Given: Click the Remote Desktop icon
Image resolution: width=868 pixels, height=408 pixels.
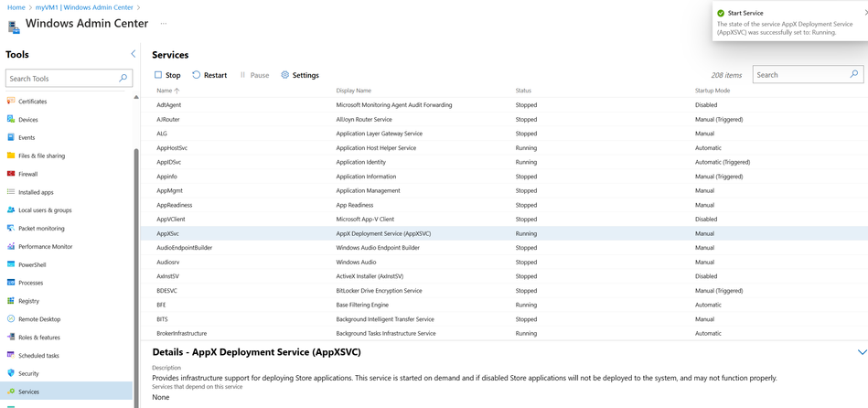Looking at the screenshot, I should [x=10, y=319].
